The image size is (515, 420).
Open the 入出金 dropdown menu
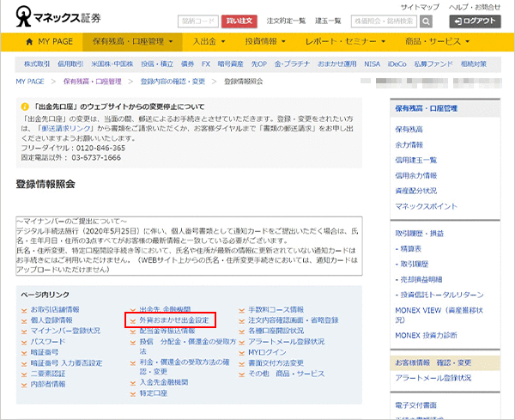tap(209, 42)
